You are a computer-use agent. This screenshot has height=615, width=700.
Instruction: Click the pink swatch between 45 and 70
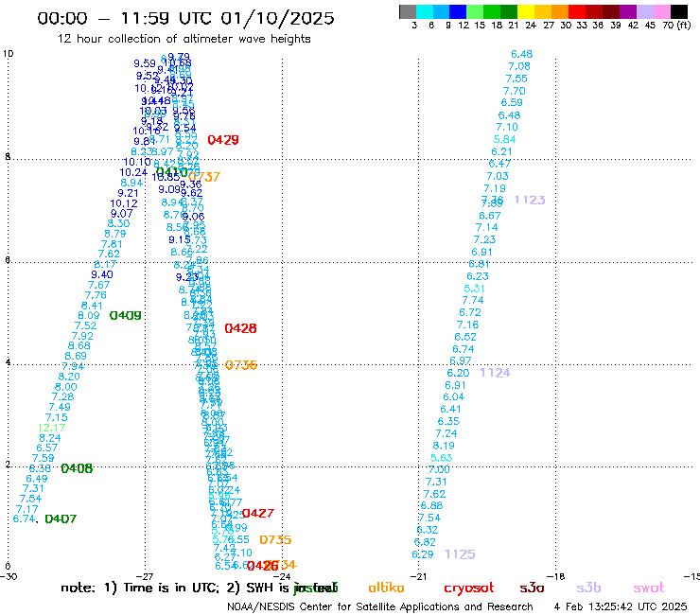coord(661,11)
